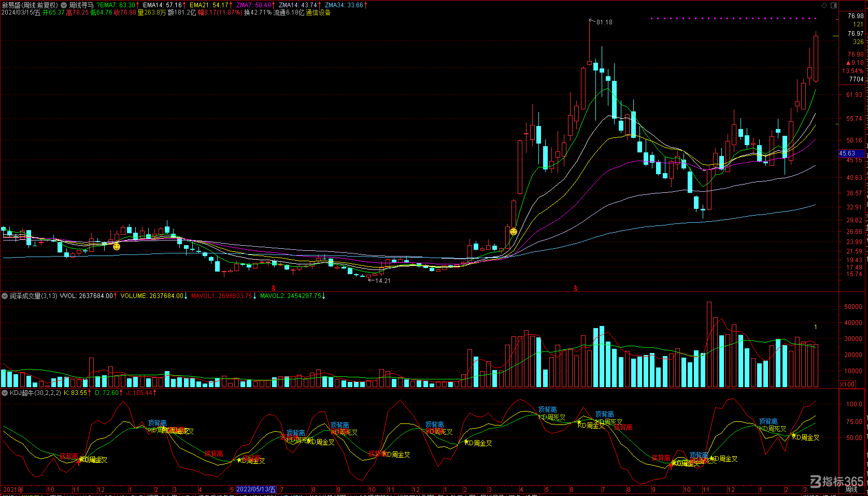Viewport: 868px width, 496px height.
Task: Open the 润泽成交量 indicator dropdown arrow
Action: tap(5, 296)
